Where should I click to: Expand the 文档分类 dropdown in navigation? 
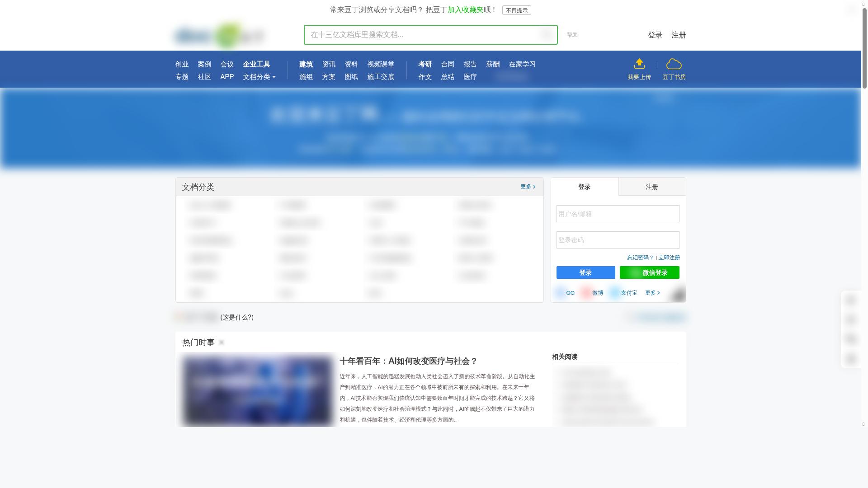click(x=259, y=77)
